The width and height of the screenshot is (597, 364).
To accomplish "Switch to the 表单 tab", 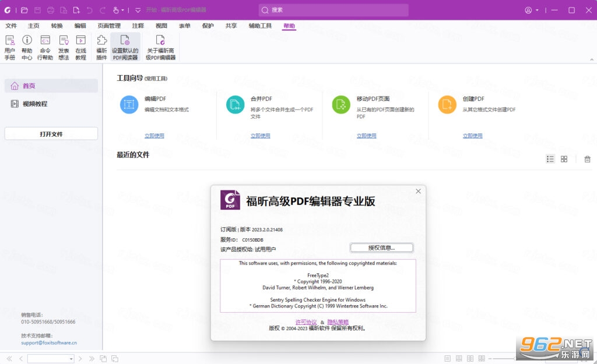I will [184, 26].
